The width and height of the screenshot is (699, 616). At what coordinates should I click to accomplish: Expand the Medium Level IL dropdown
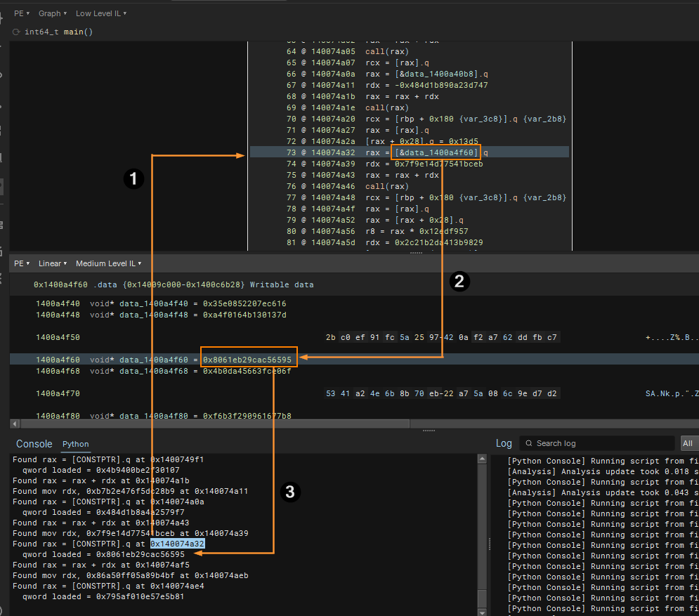(x=108, y=263)
